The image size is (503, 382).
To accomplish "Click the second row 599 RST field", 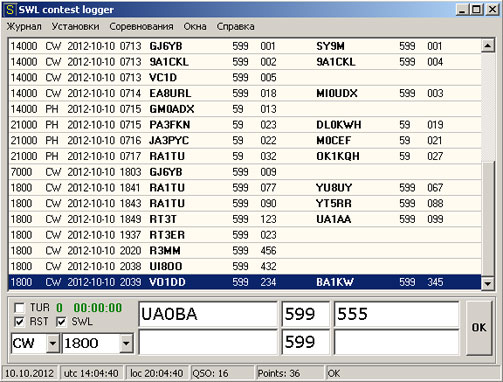I will point(306,342).
